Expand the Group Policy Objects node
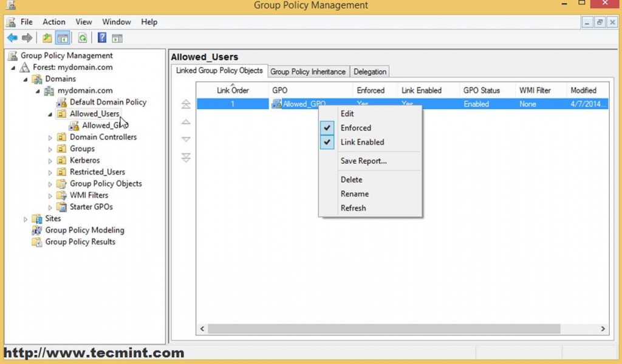 50,183
